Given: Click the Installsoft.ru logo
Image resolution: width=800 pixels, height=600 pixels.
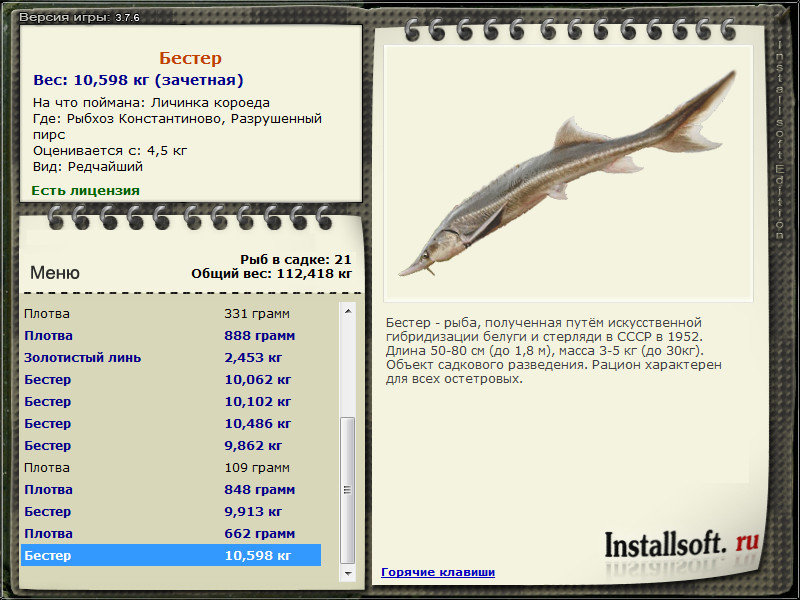Looking at the screenshot, I should click(682, 544).
